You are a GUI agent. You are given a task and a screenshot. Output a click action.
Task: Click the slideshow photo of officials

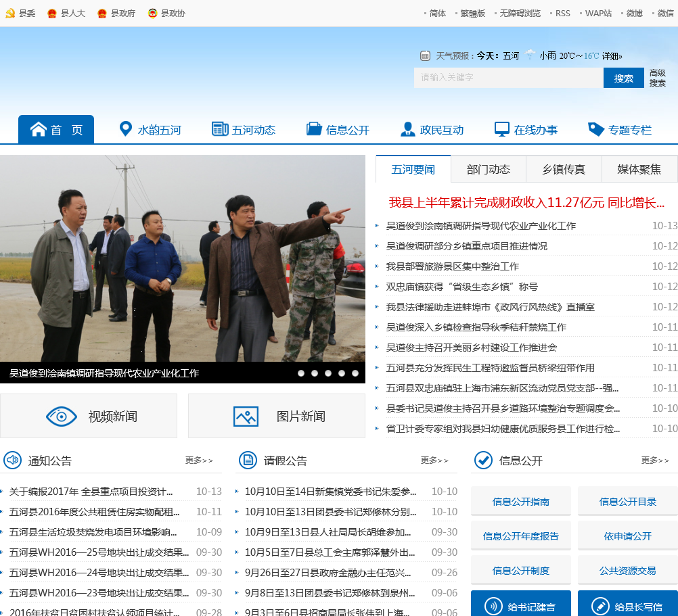pyautogui.click(x=183, y=258)
